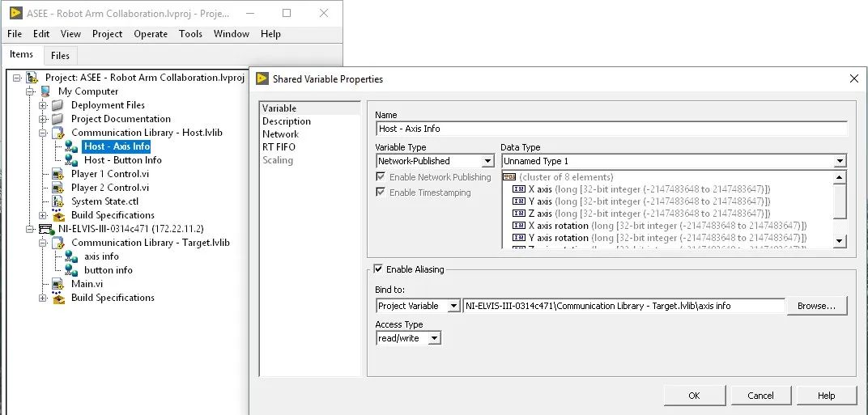Open the Window menu
868x415 pixels.
point(232,34)
